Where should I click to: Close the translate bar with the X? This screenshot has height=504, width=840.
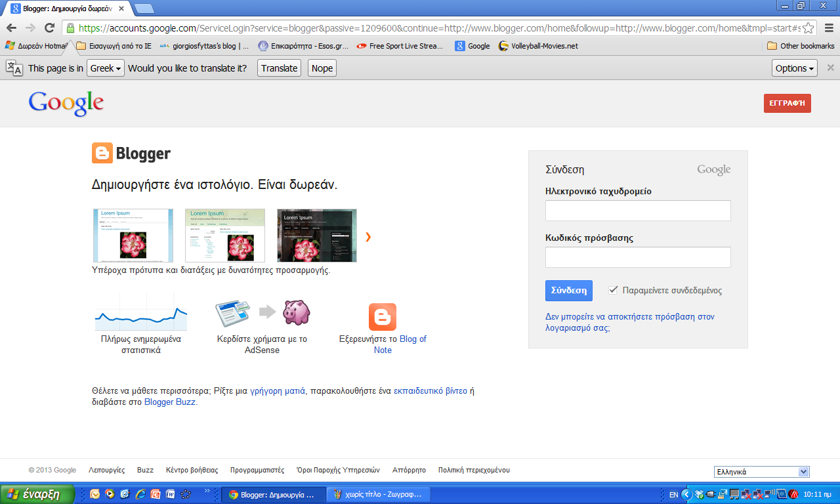point(830,68)
